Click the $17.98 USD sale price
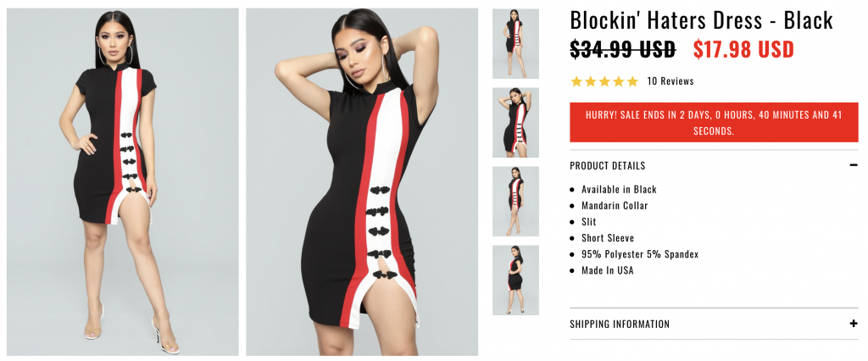This screenshot has width=868, height=361. click(743, 49)
